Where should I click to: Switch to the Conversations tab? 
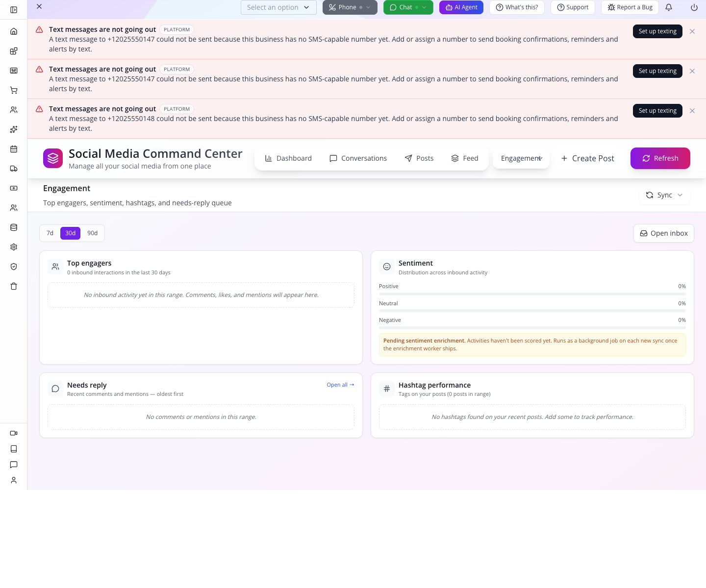358,158
